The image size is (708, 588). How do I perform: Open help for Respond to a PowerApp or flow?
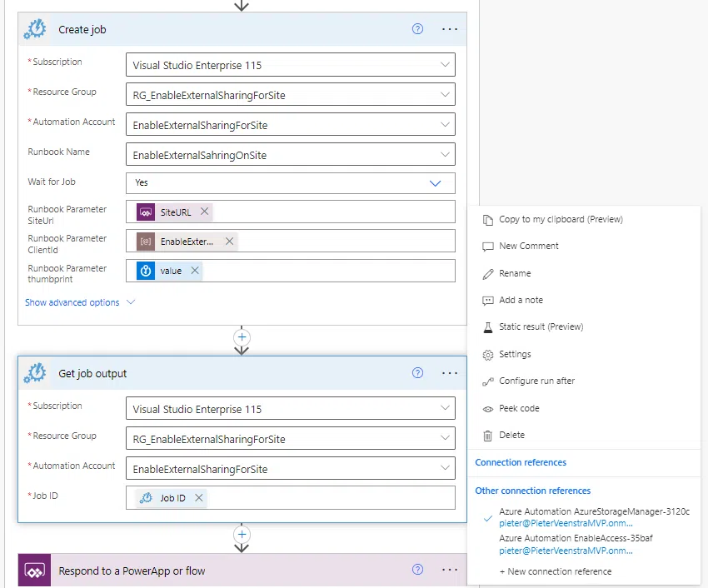coord(417,570)
